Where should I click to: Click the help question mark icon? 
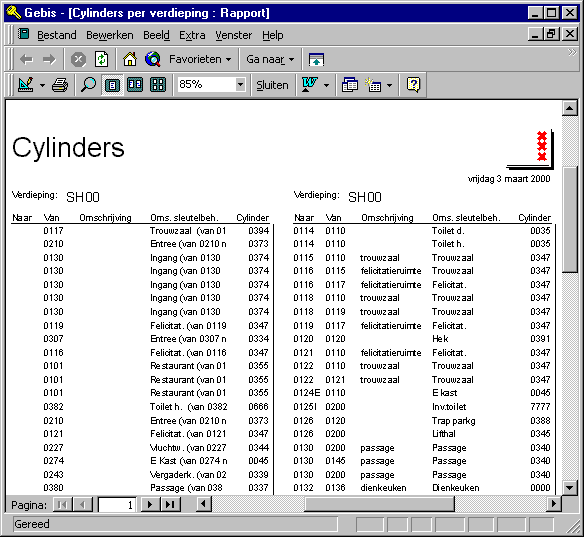tap(413, 85)
